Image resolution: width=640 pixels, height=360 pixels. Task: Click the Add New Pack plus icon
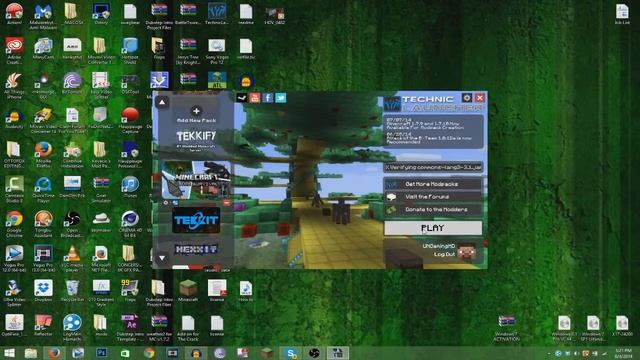(196, 111)
